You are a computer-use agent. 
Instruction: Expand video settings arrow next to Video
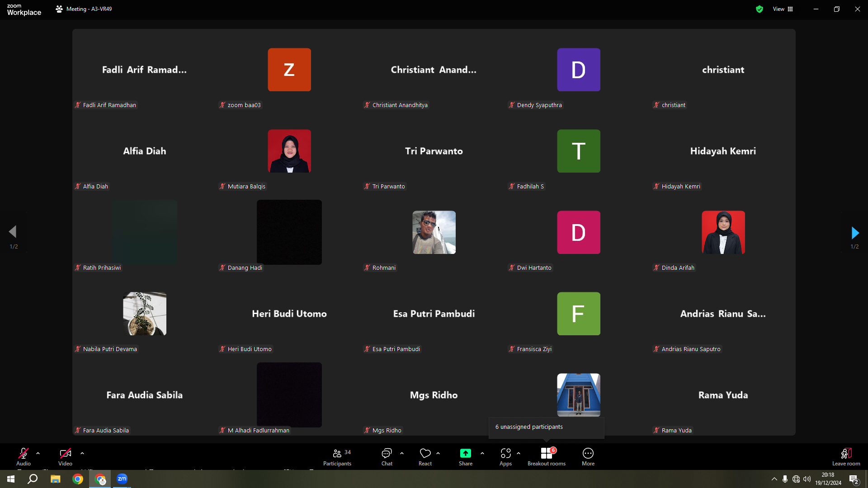pyautogui.click(x=82, y=453)
